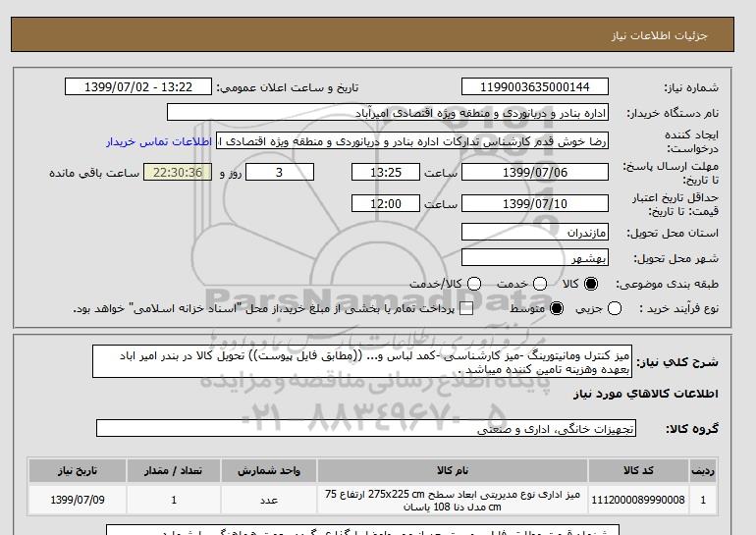Click the ساعت باقی مانده label

point(94,173)
